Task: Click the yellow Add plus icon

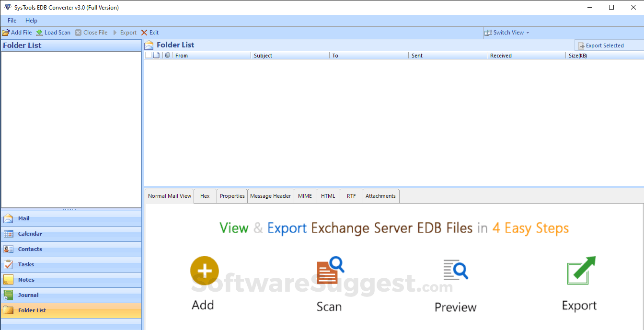Action: tap(205, 271)
